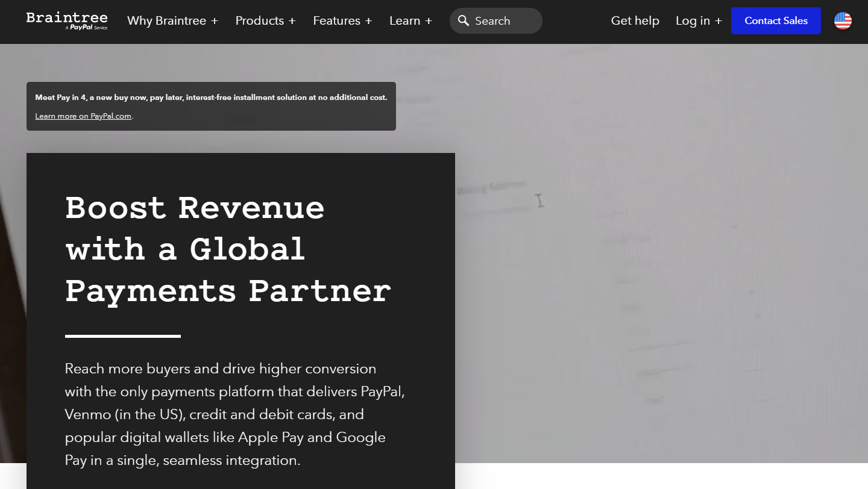The height and width of the screenshot is (489, 868).
Task: Expand the Products menu
Action: 265,21
